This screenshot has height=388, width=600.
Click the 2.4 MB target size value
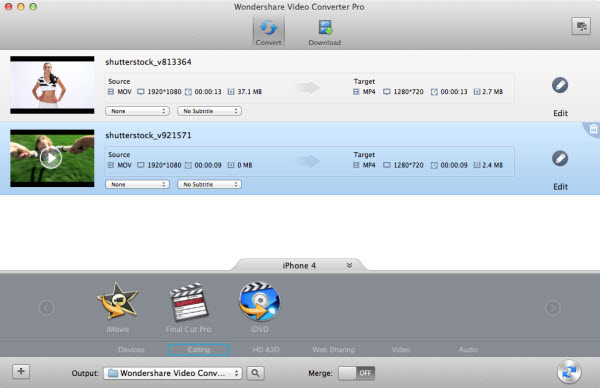click(x=492, y=165)
